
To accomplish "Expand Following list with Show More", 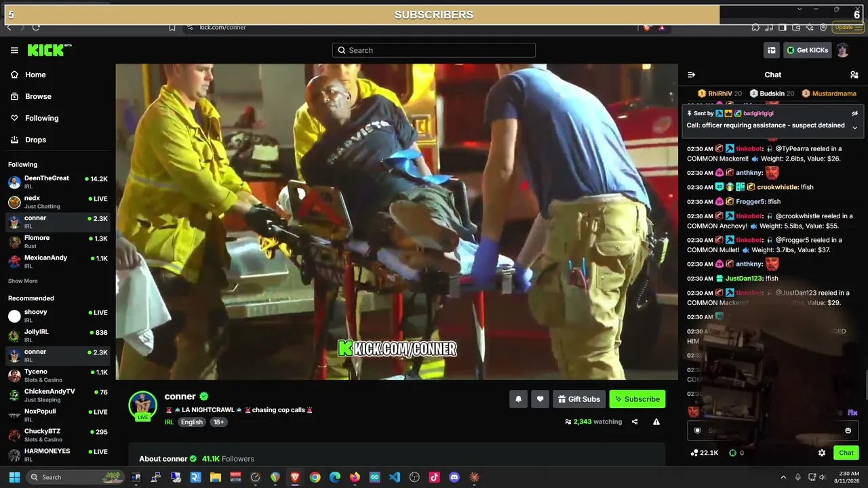I will click(x=23, y=281).
